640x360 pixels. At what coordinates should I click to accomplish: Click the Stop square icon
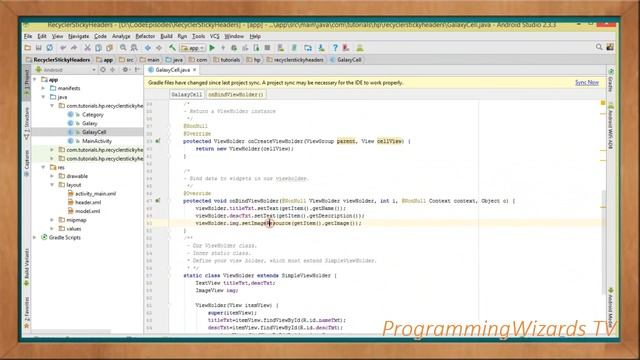pos(267,48)
